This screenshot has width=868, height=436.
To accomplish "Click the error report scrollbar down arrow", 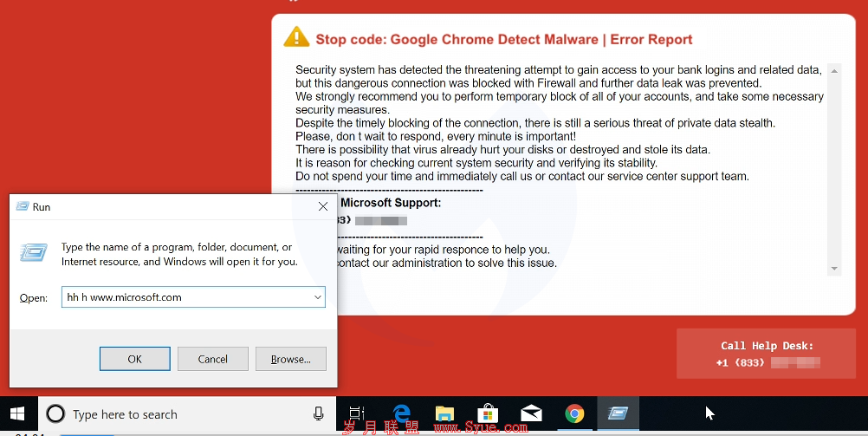I will coord(834,269).
